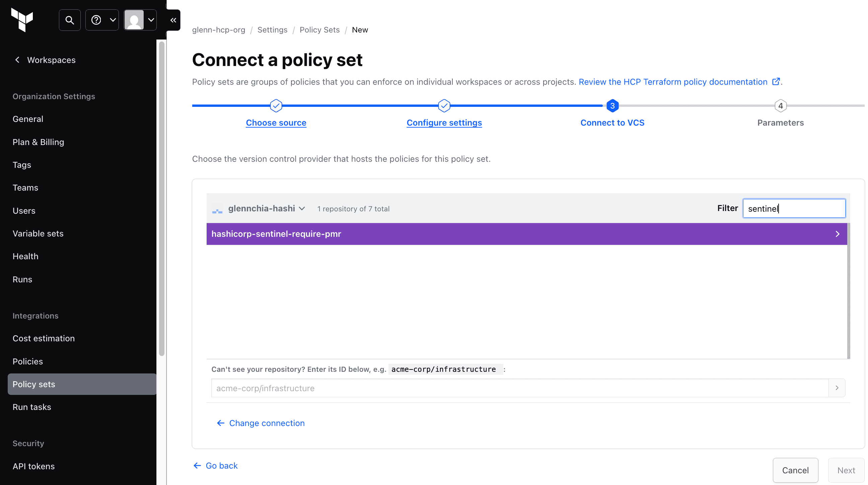Viewport: 868px width, 485px height.
Task: Open external policy documentation link icon
Action: pyautogui.click(x=776, y=82)
